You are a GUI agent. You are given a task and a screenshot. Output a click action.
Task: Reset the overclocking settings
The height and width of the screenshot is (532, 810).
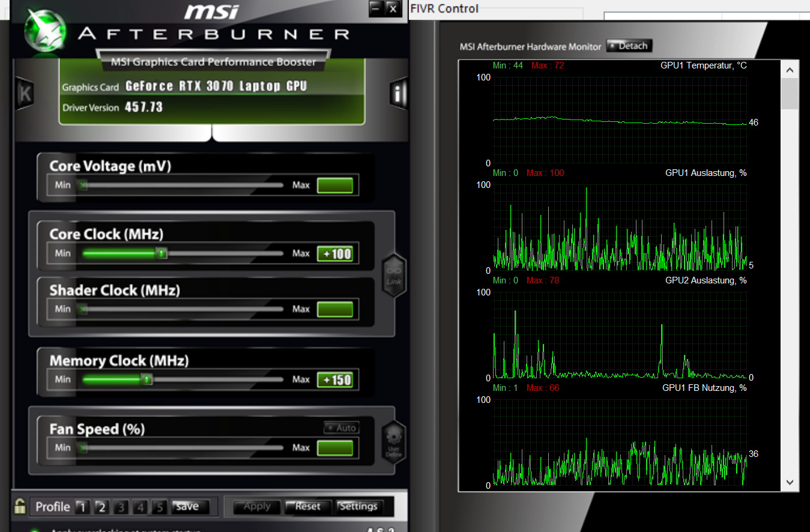point(308,507)
